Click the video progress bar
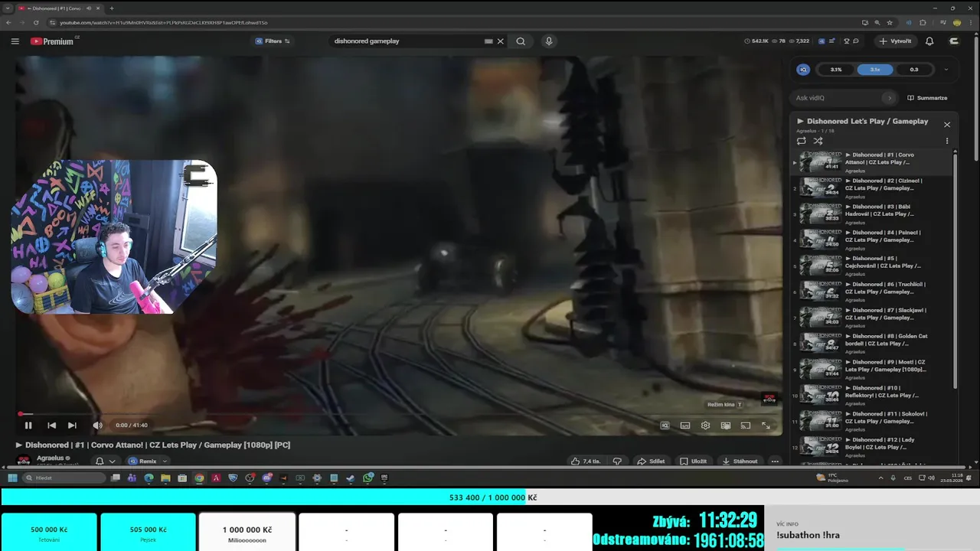Screen dimensions: 980x551 point(399,414)
